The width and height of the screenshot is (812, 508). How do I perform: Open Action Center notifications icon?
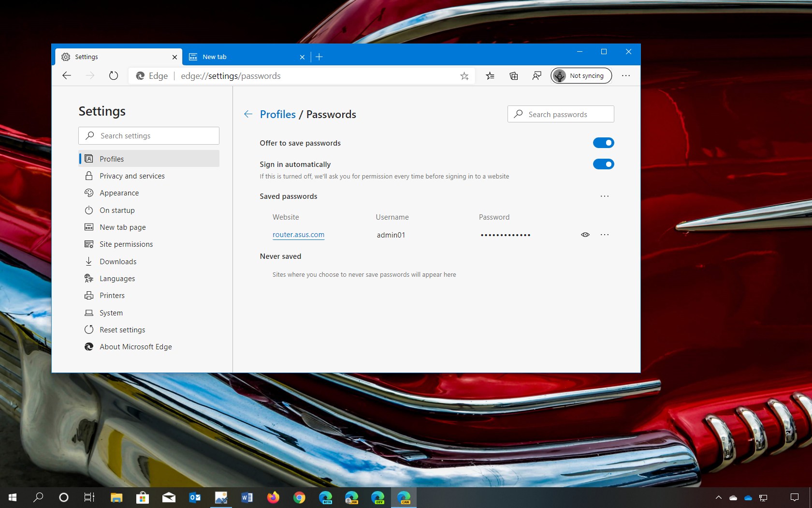tap(794, 497)
